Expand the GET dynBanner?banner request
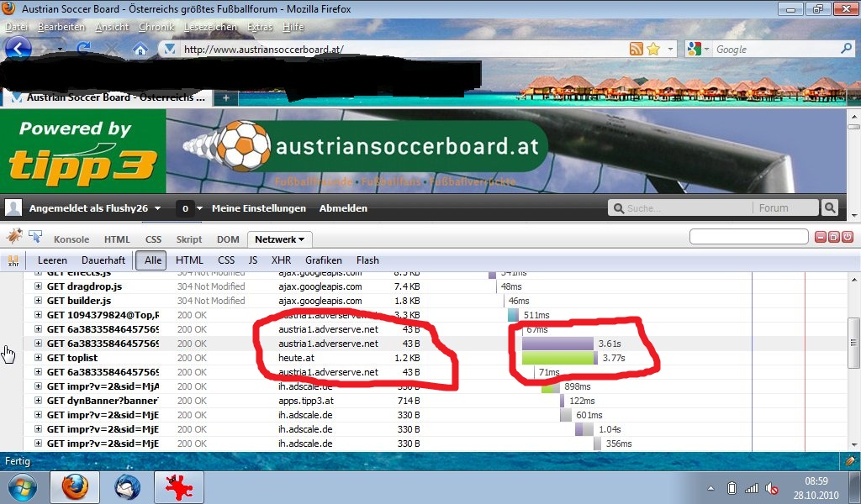 tap(38, 401)
